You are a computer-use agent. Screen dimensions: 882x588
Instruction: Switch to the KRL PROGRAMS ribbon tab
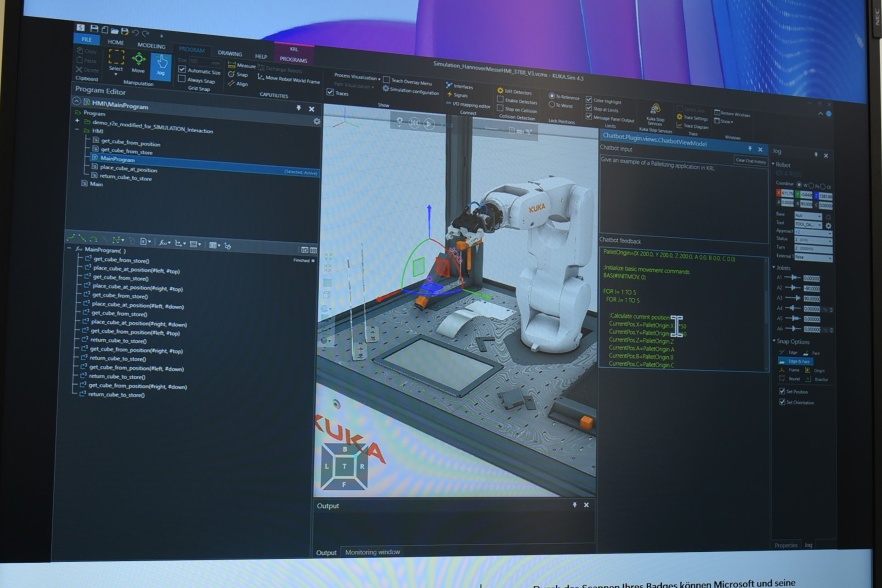(294, 55)
